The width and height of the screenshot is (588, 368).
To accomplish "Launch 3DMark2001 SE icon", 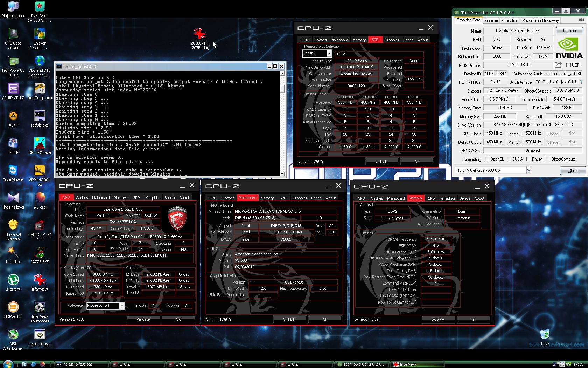I will pyautogui.click(x=40, y=175).
